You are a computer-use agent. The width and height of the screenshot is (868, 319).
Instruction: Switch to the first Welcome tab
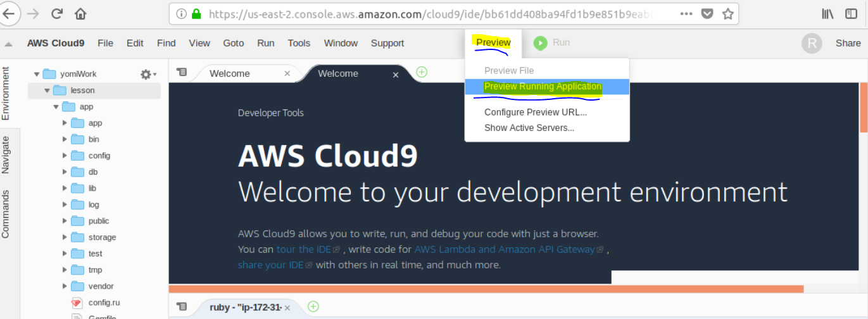pyautogui.click(x=230, y=73)
